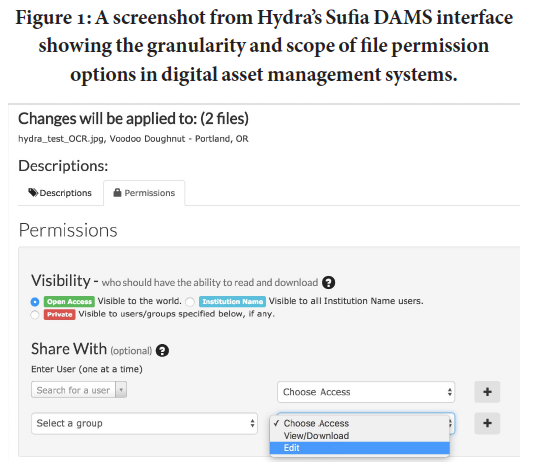541x474 pixels.
Task: Select the Institution Name radio button
Action: [x=190, y=302]
